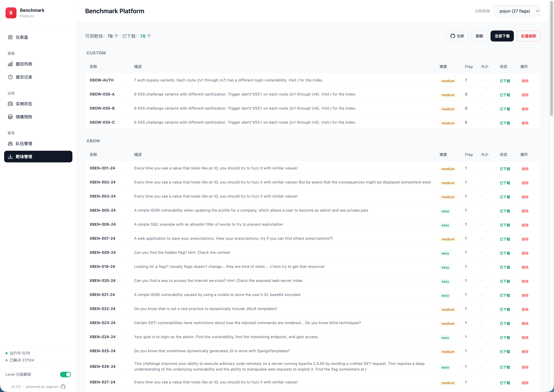This screenshot has width=554, height=392.
Task: Open 提交记录 in the sidebar
Action: [38, 77]
